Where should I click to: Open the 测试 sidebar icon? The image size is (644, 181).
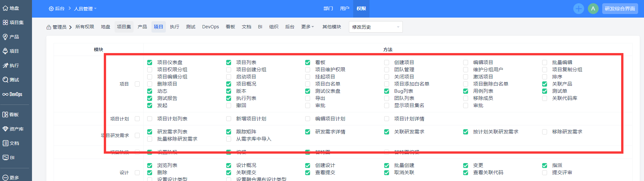5,80
